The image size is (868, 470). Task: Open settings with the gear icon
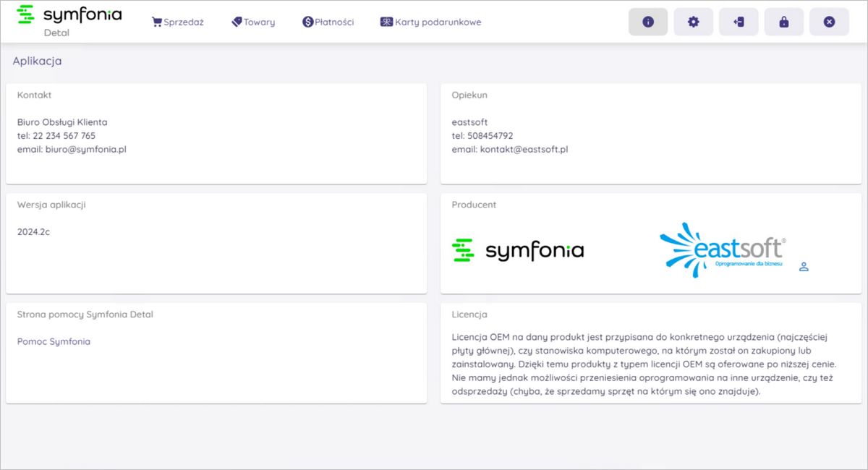693,22
